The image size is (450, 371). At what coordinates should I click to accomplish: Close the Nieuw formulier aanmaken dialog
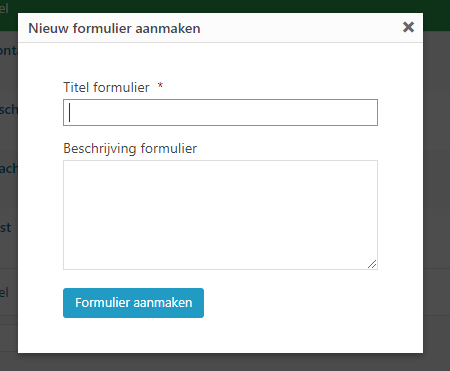coord(408,27)
